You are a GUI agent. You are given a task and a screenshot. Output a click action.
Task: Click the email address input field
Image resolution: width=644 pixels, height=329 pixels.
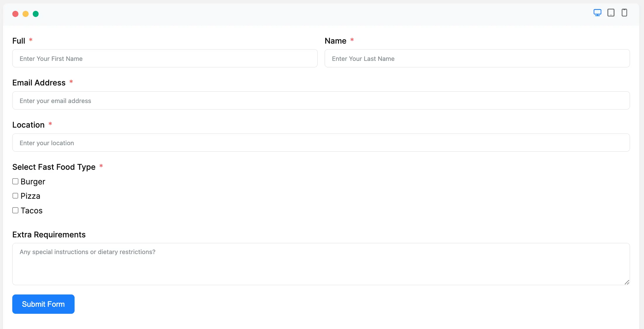coord(321,101)
